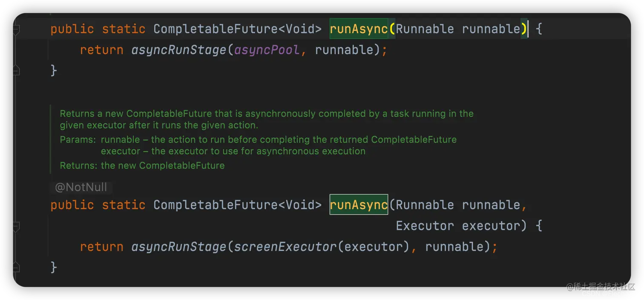Select the asyncPool argument
The image size is (644, 300).
pyautogui.click(x=267, y=50)
